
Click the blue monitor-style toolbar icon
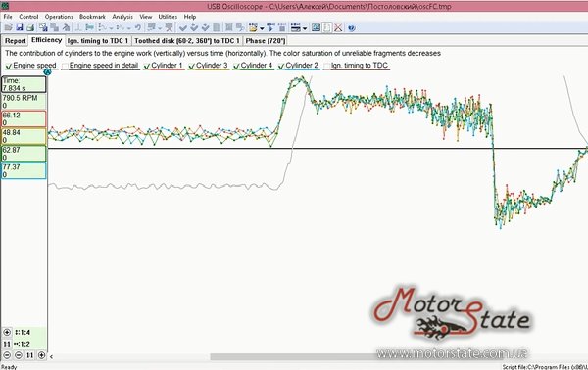point(317,27)
